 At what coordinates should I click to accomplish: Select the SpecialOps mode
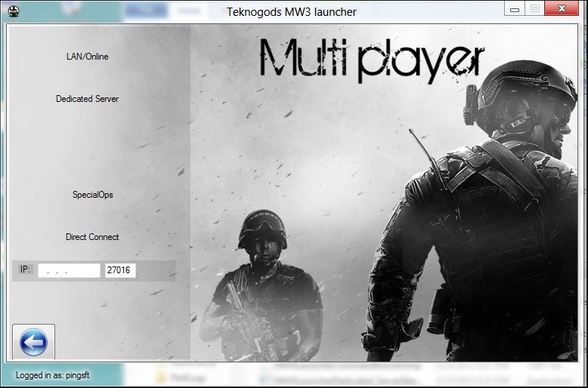point(93,195)
